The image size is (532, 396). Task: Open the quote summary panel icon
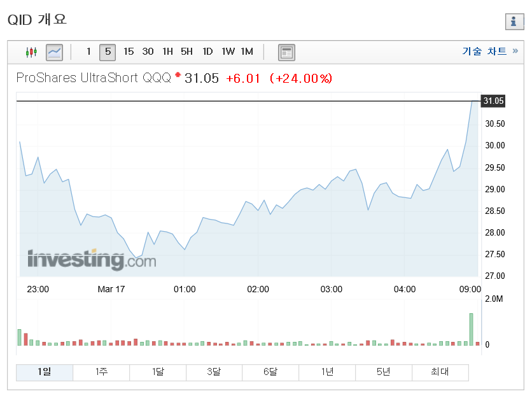[286, 52]
